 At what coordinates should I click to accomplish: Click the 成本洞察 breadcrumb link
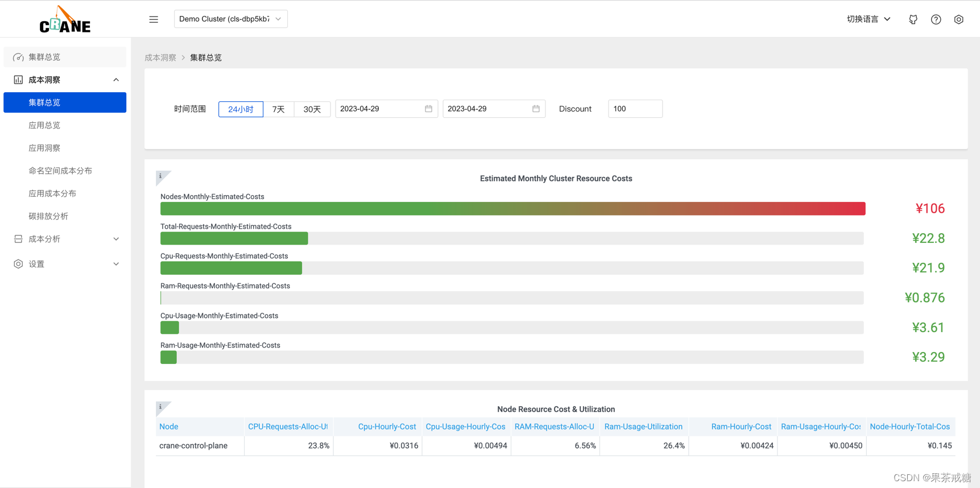pos(160,57)
